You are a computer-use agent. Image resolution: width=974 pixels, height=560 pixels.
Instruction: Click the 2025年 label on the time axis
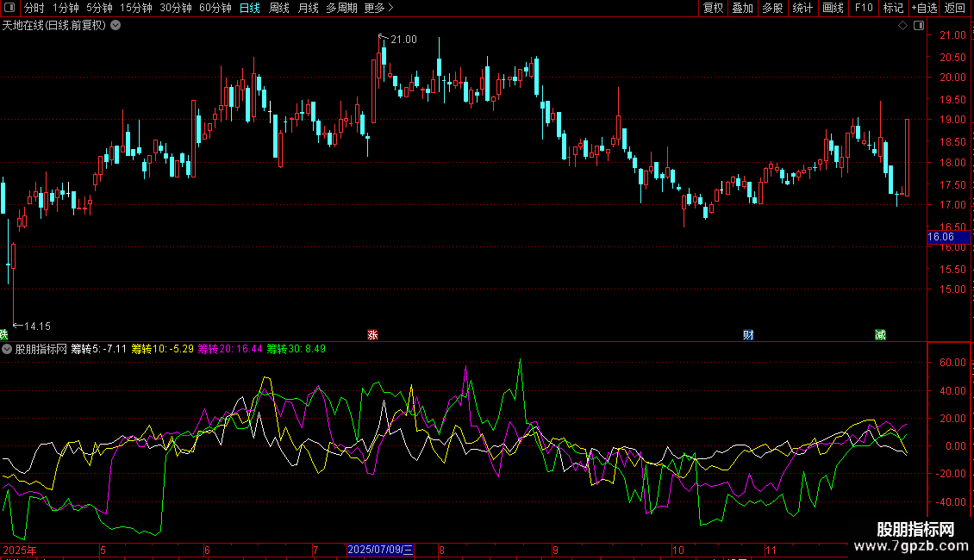click(20, 550)
